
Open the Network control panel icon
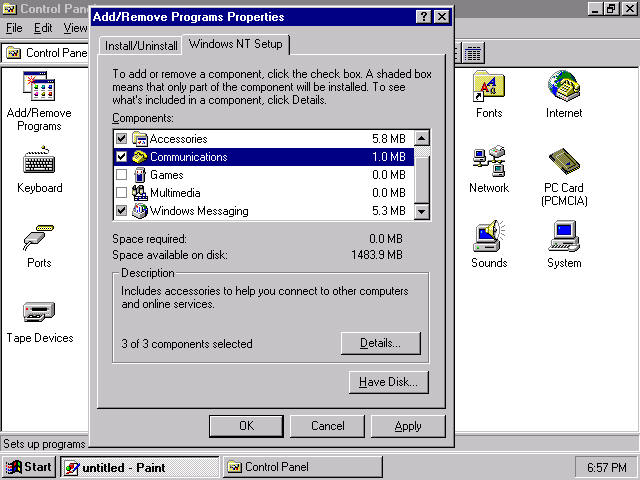pyautogui.click(x=489, y=161)
